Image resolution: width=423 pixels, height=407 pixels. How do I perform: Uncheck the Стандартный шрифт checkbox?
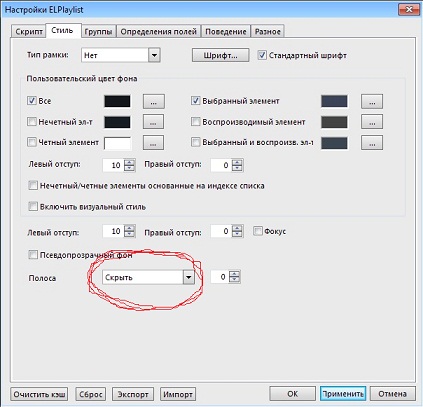click(x=262, y=55)
